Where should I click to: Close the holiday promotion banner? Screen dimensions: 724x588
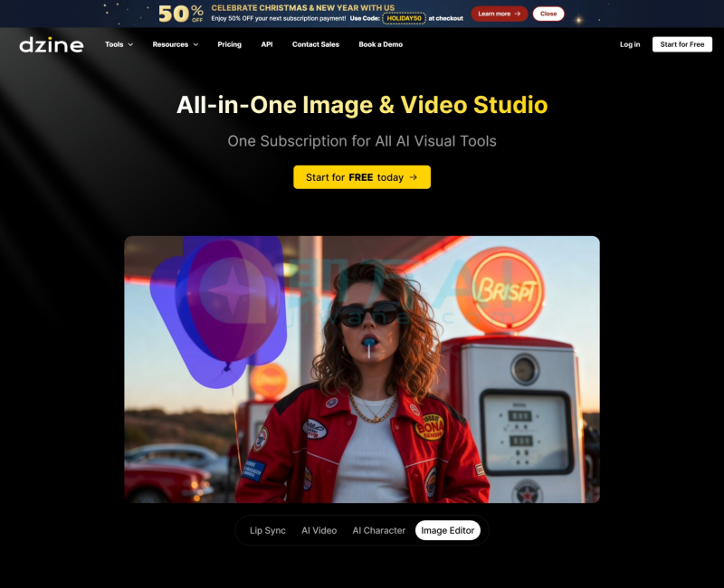coord(548,14)
